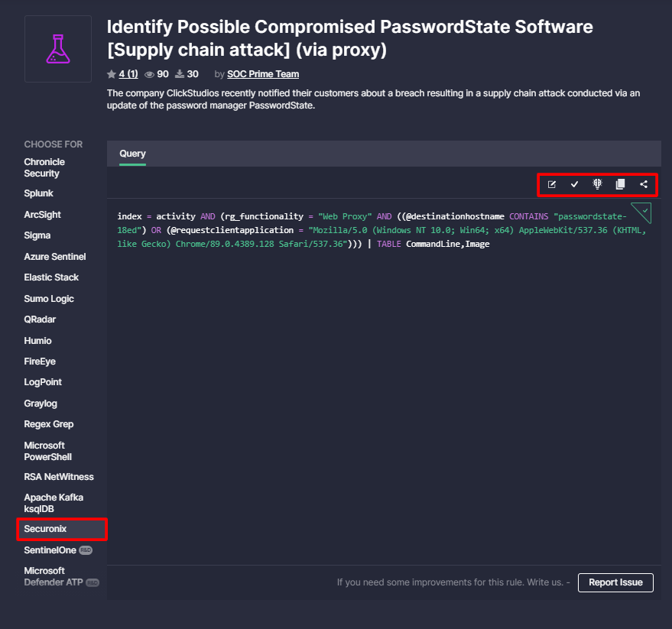The height and width of the screenshot is (629, 672).
Task: Open SOC Prime Team author link
Action: coord(263,74)
